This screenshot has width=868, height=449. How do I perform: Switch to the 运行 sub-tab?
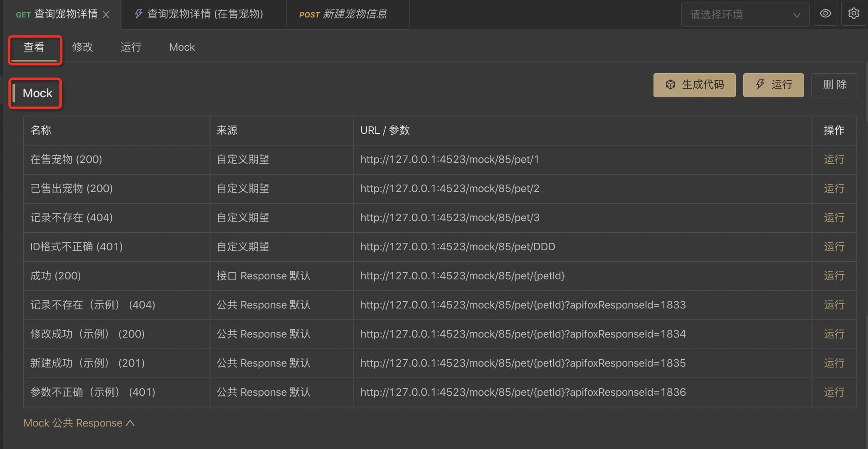pos(131,47)
